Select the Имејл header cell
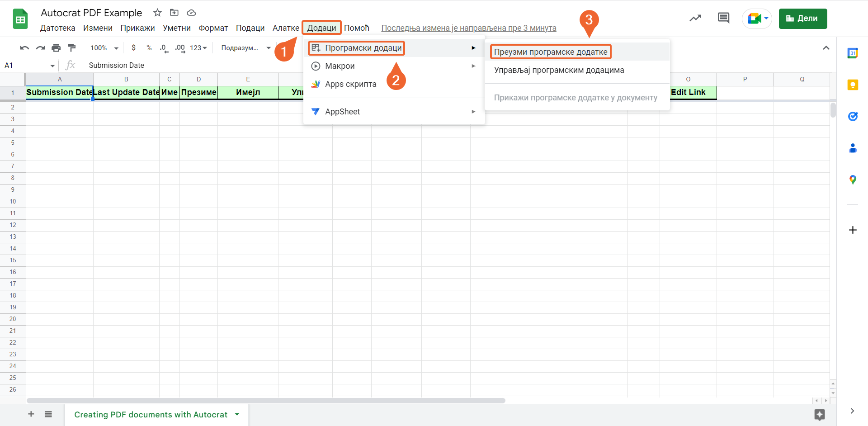The width and height of the screenshot is (868, 426). coord(248,92)
